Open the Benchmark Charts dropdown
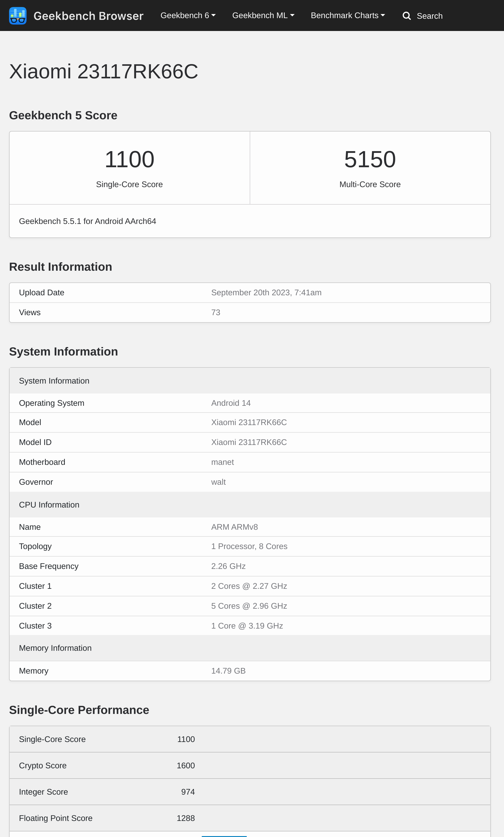 coord(347,15)
